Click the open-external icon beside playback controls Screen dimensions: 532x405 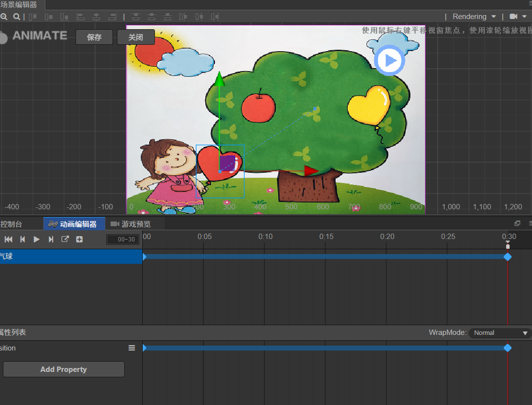click(x=65, y=239)
